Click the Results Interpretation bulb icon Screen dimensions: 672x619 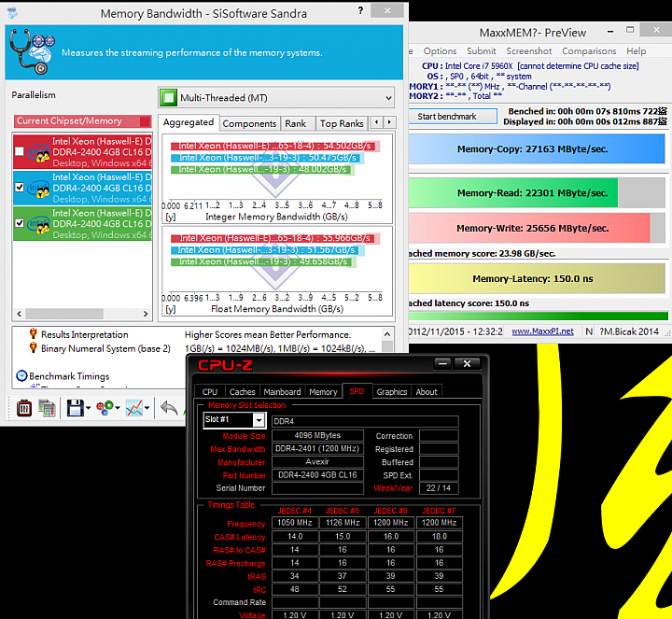pyautogui.click(x=33, y=334)
